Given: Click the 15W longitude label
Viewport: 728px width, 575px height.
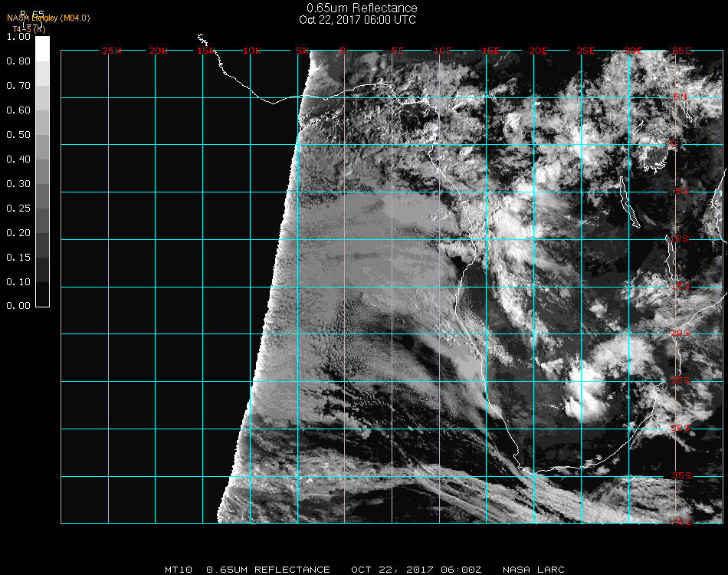Looking at the screenshot, I should [x=205, y=51].
